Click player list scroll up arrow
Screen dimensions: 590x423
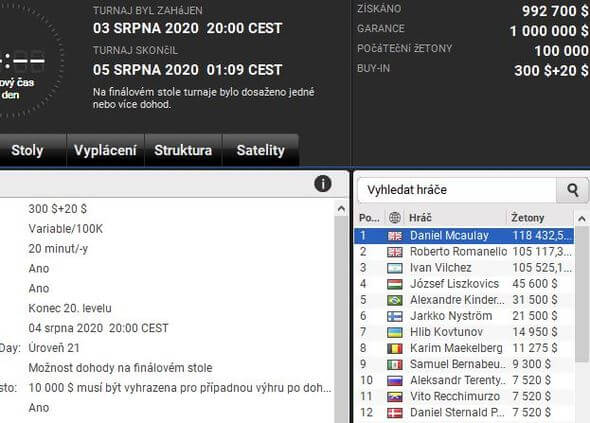coord(582,219)
